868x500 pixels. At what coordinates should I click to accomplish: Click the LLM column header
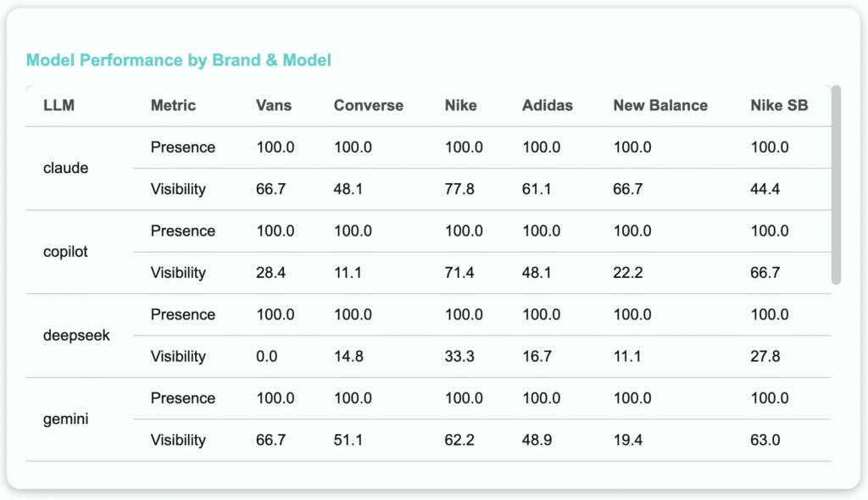pyautogui.click(x=58, y=106)
